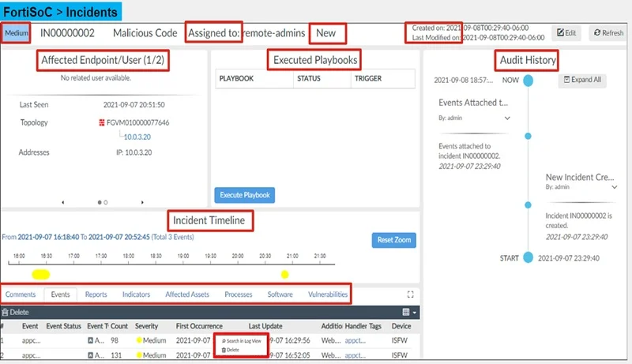Click the event type icon in row 1
Viewport: 632px width, 364px height.
click(x=91, y=340)
